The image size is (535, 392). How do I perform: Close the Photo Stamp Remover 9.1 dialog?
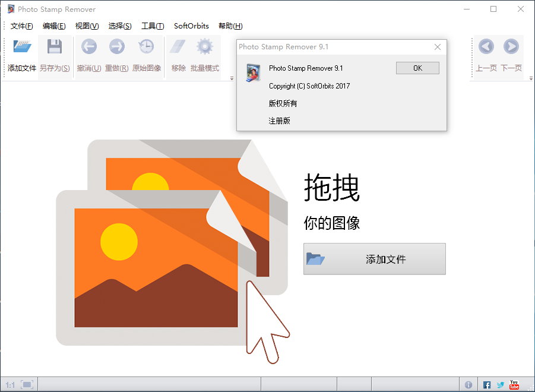pyautogui.click(x=438, y=47)
